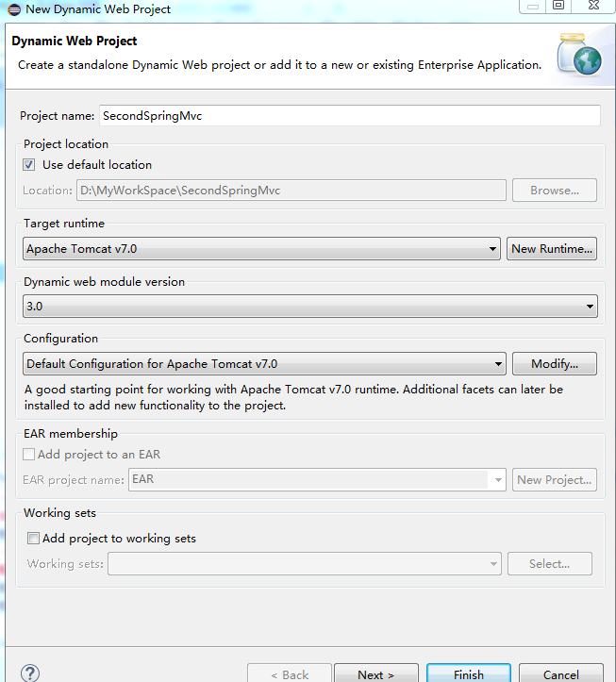Viewport: 616px width, 682px height.
Task: Click the Project name text field
Action: pyautogui.click(x=350, y=116)
